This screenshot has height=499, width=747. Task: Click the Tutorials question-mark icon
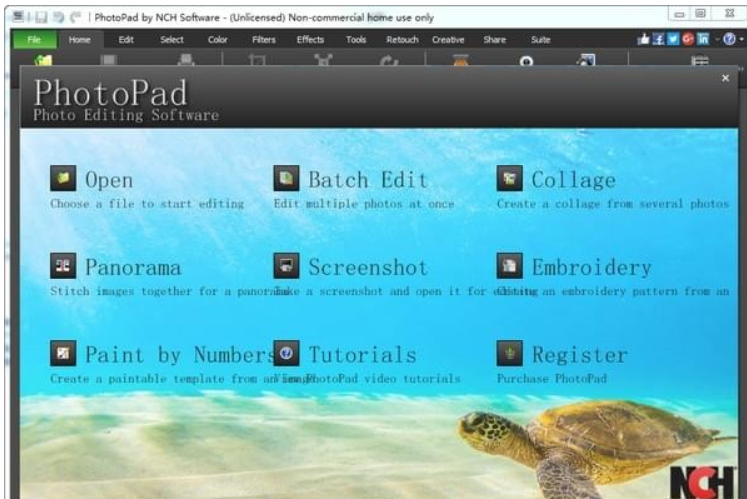[x=286, y=353]
